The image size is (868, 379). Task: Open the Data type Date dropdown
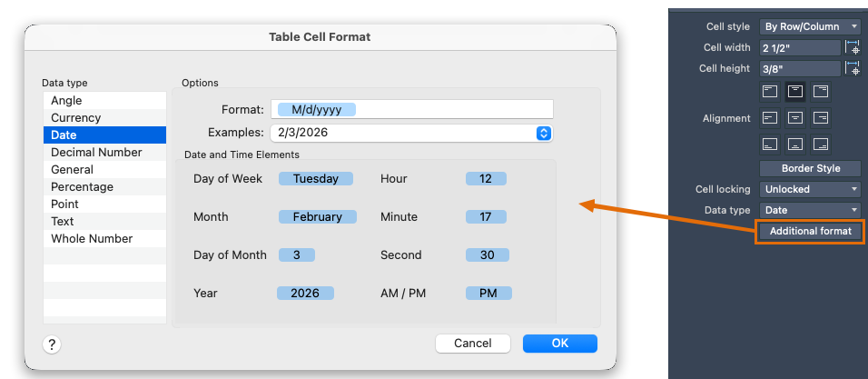(x=810, y=210)
